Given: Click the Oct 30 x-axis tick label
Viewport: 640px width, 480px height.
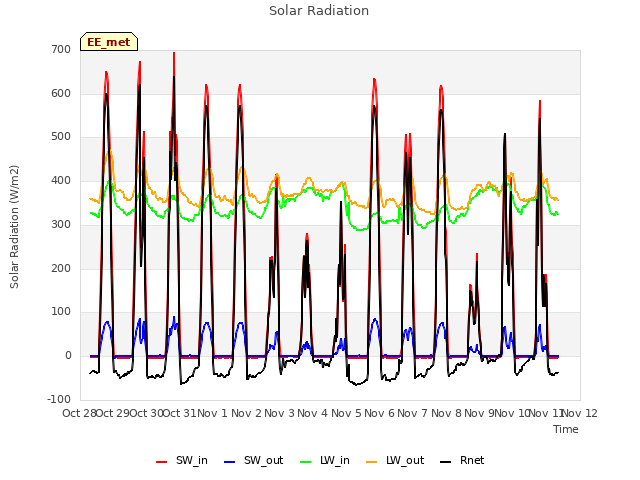Looking at the screenshot, I should (146, 413).
